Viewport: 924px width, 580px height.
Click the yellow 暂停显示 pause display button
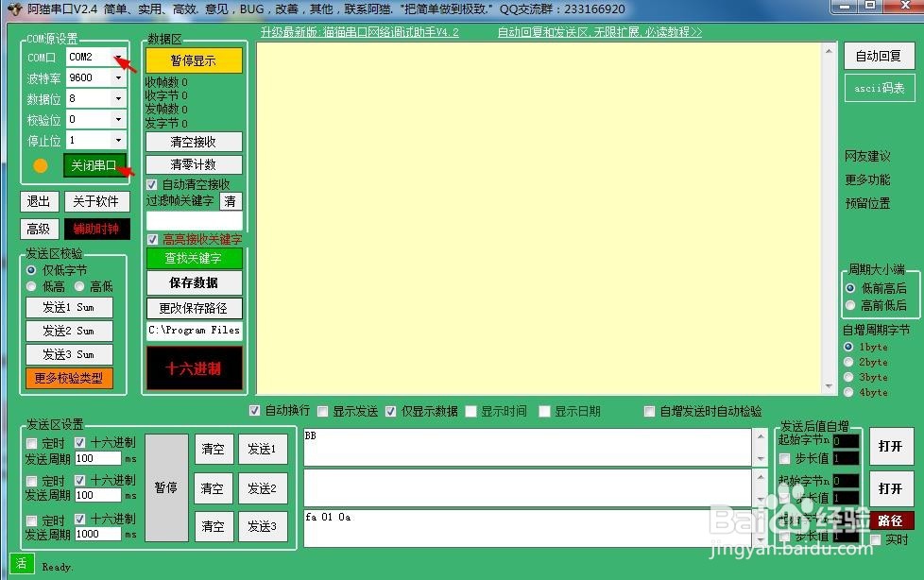(x=194, y=60)
